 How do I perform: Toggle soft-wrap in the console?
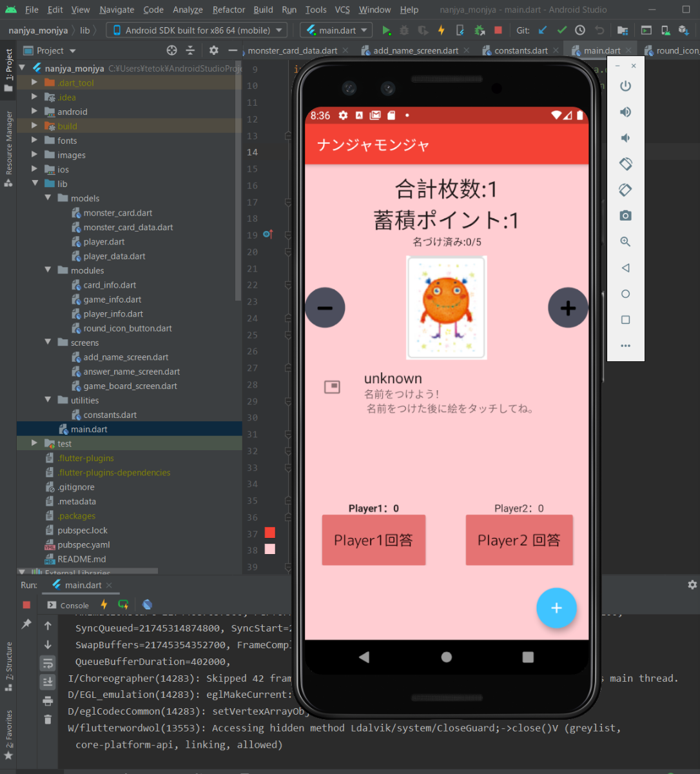tap(48, 663)
